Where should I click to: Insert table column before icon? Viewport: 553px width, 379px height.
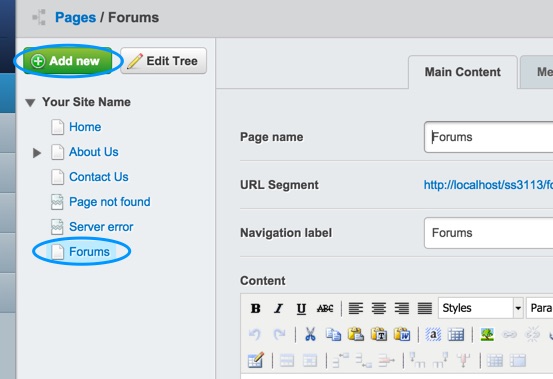pos(417,360)
